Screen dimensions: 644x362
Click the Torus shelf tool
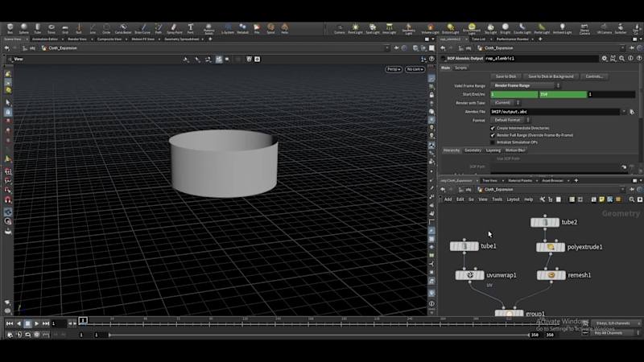[52, 28]
